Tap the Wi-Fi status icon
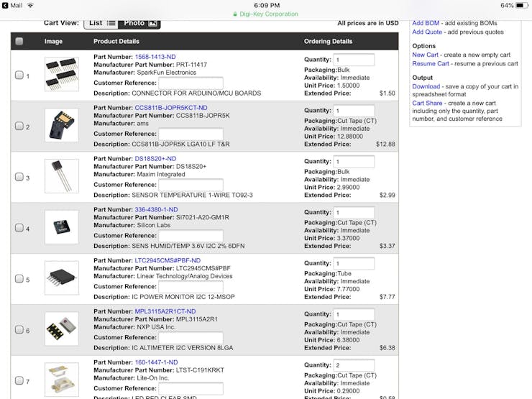Screen dimensions: 532x399 (30, 6)
